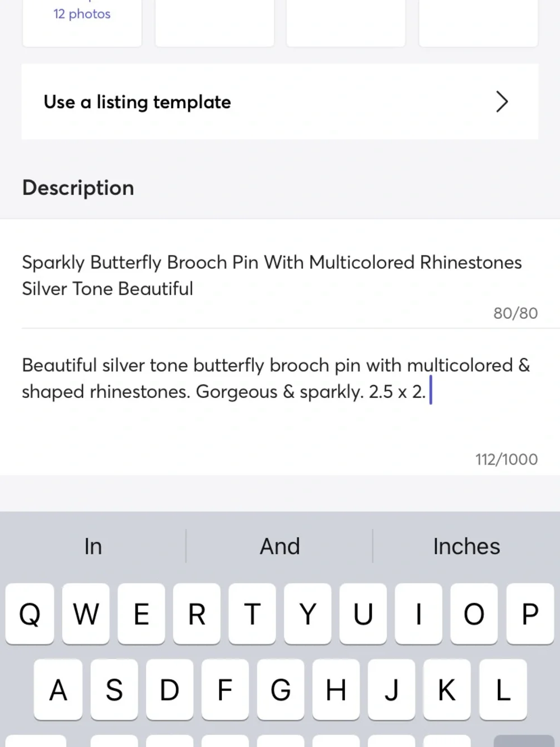Select the "Inches" keyboard suggestion
560x747 pixels.
click(x=466, y=546)
